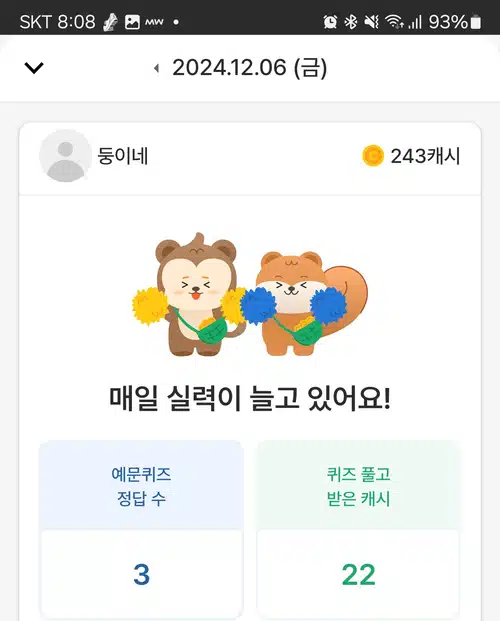Tap the gallery image notification icon
500x621 pixels.
coord(132,22)
